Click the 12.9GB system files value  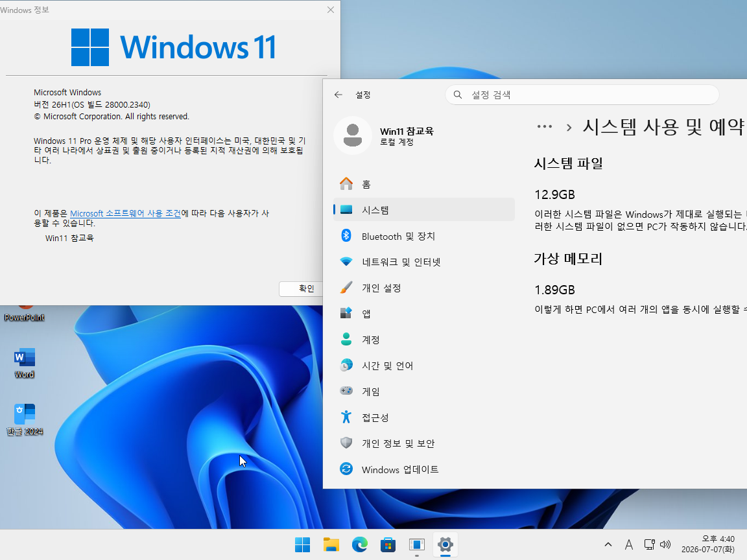tap(554, 194)
